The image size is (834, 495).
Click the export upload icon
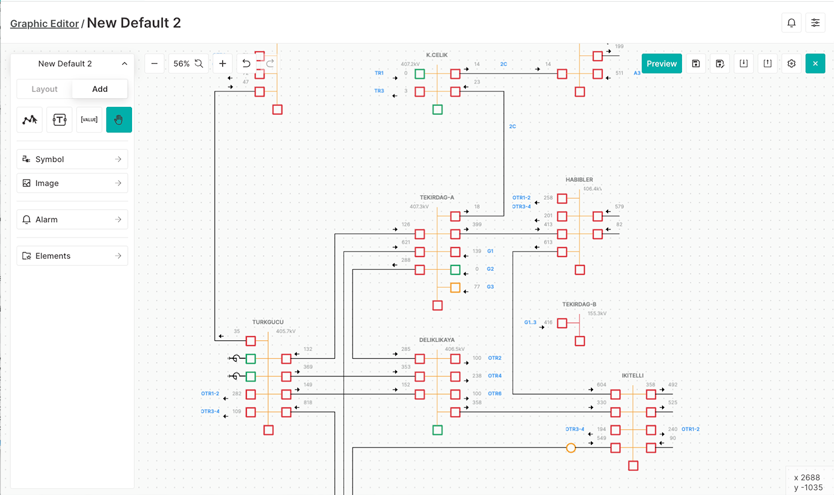(768, 64)
